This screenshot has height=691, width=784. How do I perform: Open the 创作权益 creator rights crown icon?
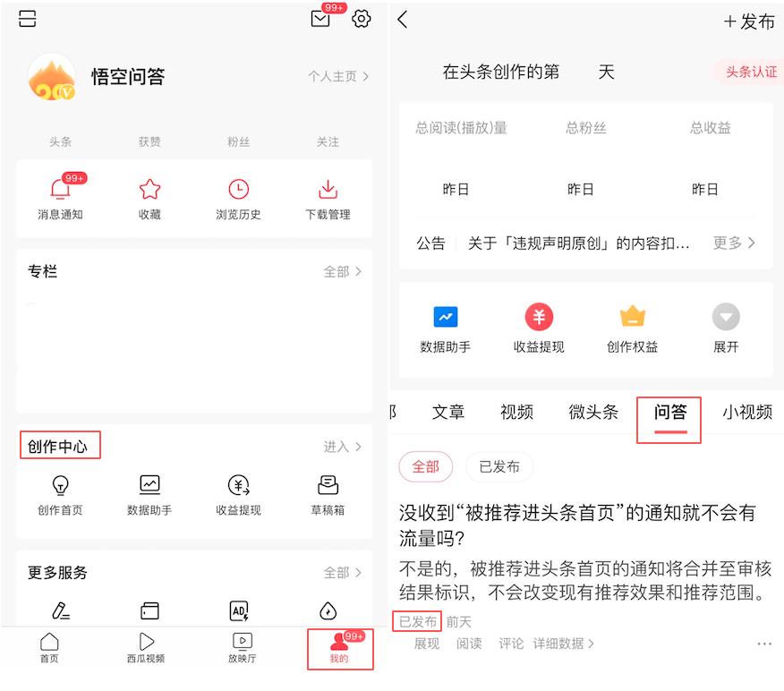pos(632,317)
